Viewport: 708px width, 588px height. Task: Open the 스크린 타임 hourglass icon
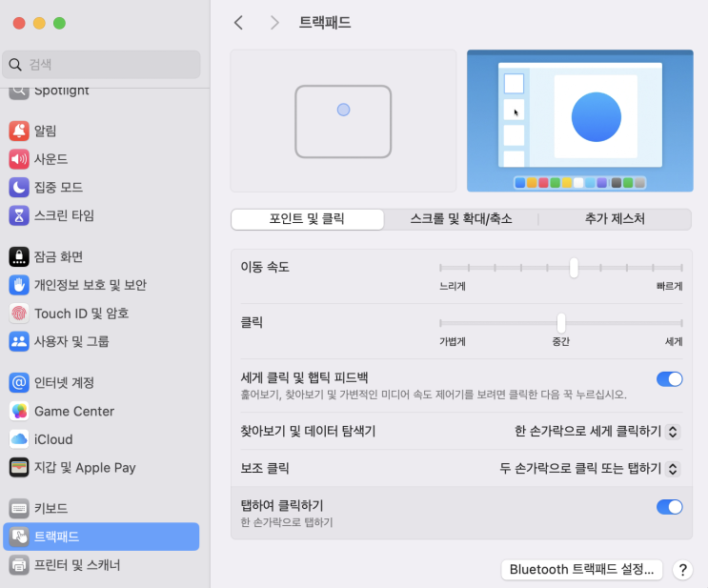(19, 215)
